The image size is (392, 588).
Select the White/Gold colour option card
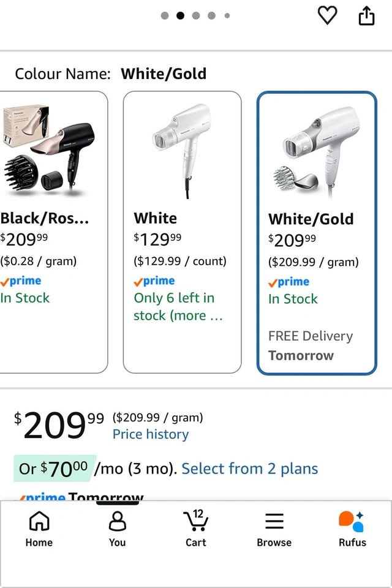click(x=317, y=233)
